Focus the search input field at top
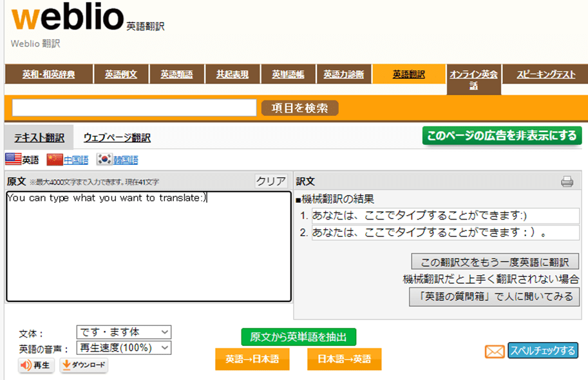The image size is (588, 380). coord(134,108)
